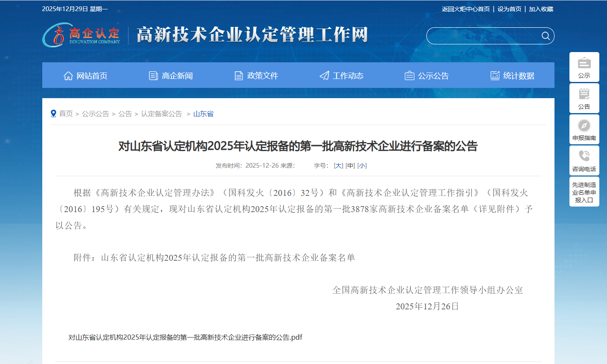Select 山东省 in the breadcrumb trail
Image resolution: width=607 pixels, height=364 pixels.
(203, 114)
